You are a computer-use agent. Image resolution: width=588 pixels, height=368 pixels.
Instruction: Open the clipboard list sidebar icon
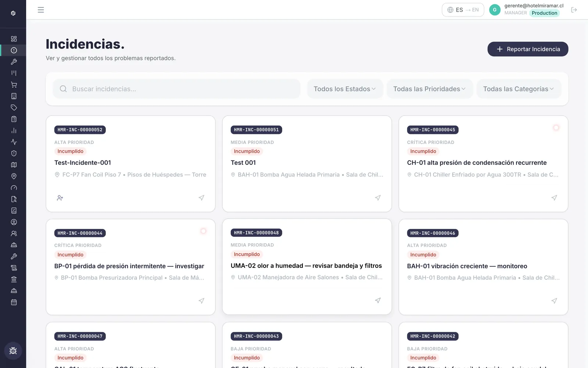coord(14,119)
